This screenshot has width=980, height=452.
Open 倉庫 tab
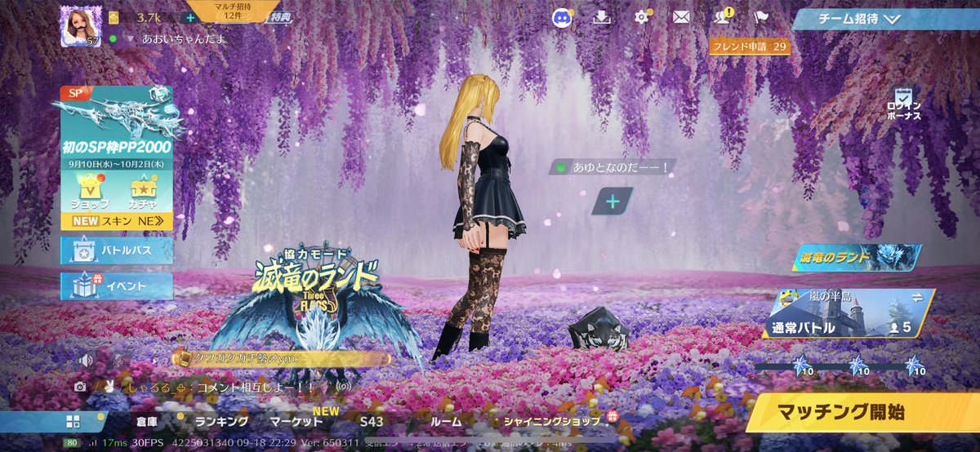click(148, 422)
